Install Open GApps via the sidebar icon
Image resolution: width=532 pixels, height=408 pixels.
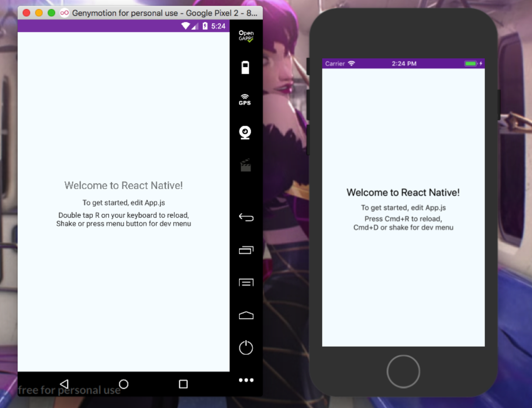pyautogui.click(x=246, y=36)
